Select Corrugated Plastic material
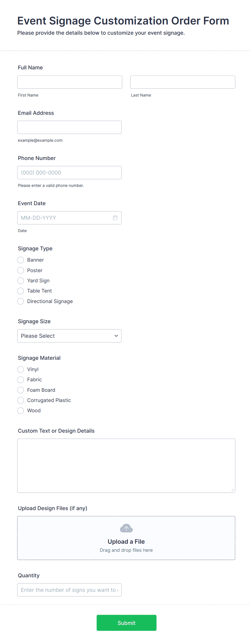This screenshot has width=250, height=644. point(21,400)
